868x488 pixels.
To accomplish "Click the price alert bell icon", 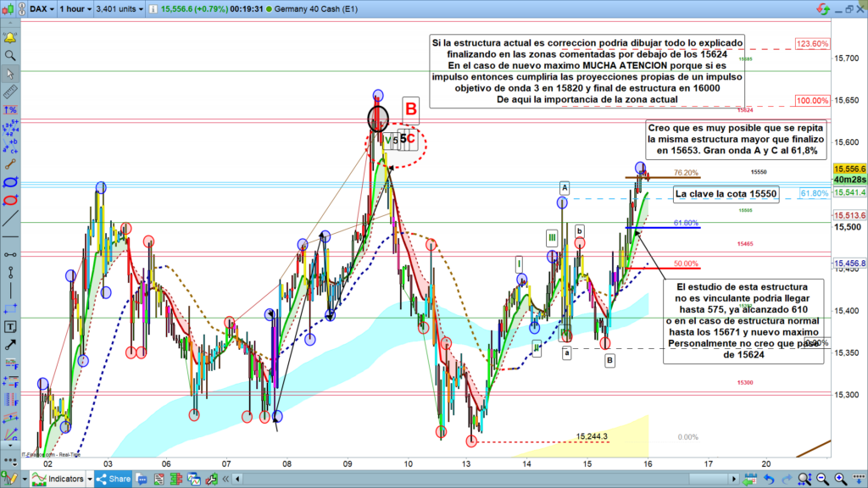I will click(9, 38).
